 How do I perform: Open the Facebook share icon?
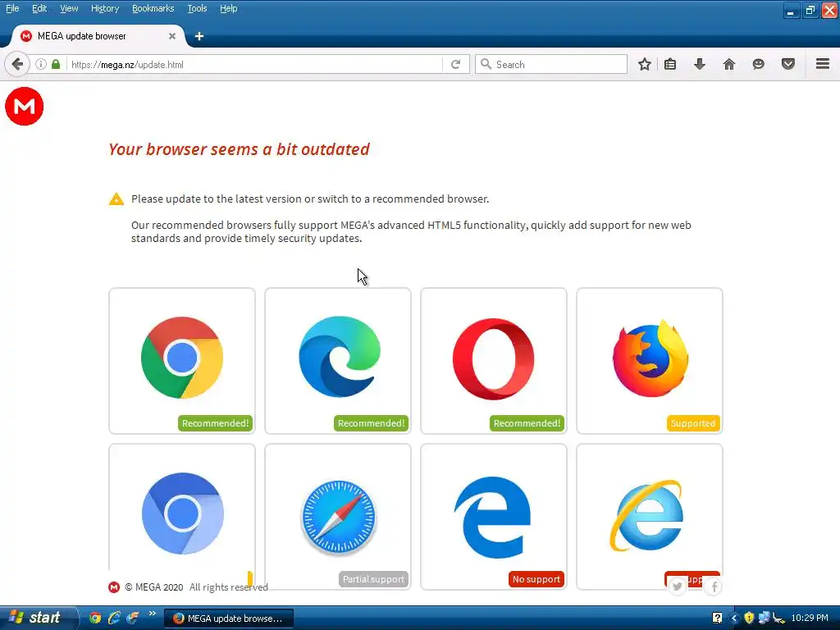[714, 587]
